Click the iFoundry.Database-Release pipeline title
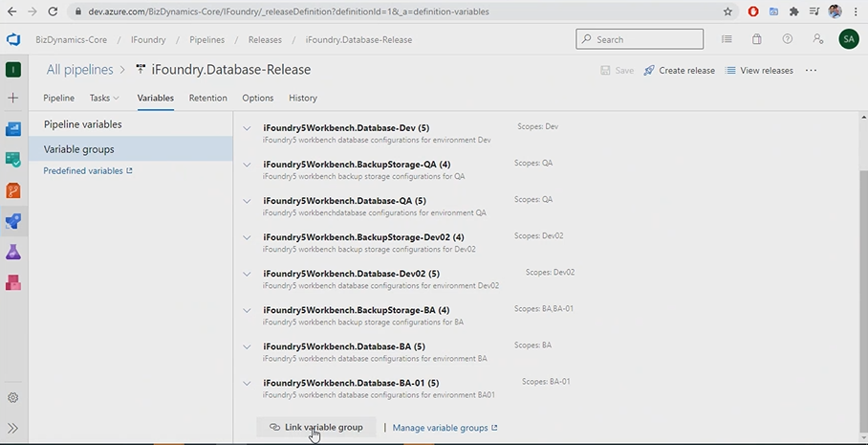Screen dimensions: 868x445 (x=230, y=70)
